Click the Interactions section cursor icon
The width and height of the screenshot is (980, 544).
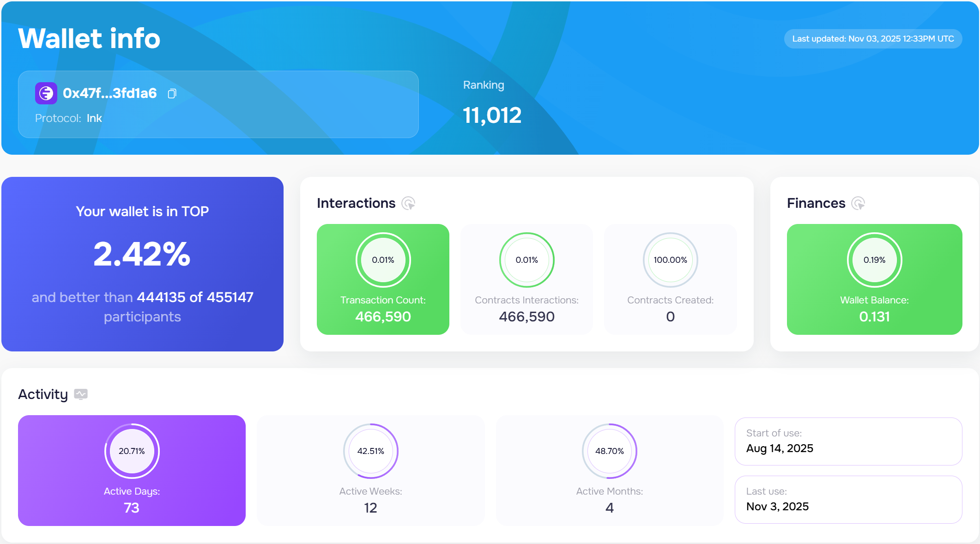[x=408, y=203]
